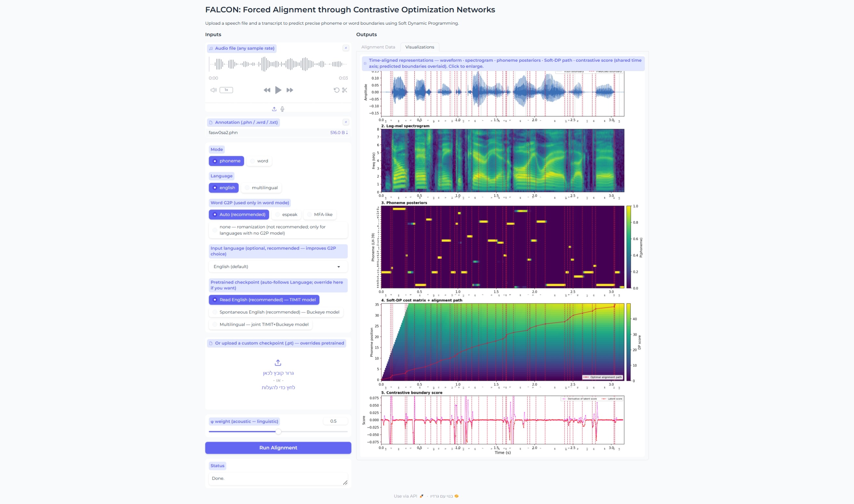Viewport: 854px width, 504px height.
Task: Select word mode
Action: (x=259, y=161)
